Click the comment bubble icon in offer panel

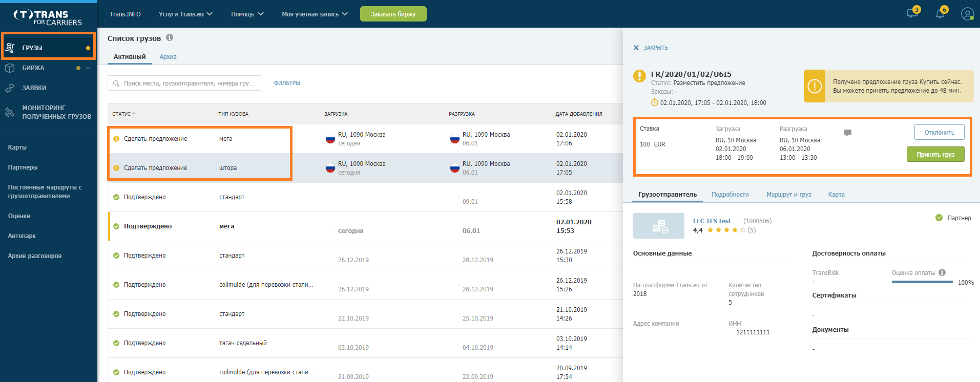847,133
